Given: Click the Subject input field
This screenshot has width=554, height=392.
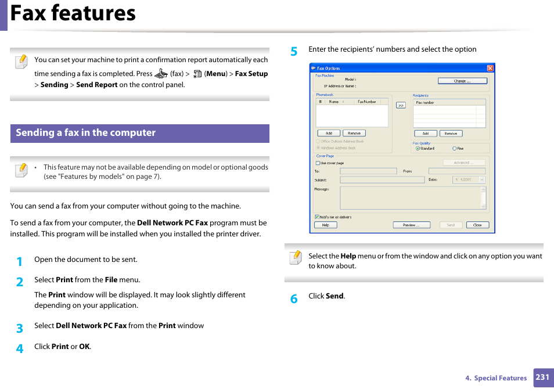Looking at the screenshot, I should pos(382,180).
